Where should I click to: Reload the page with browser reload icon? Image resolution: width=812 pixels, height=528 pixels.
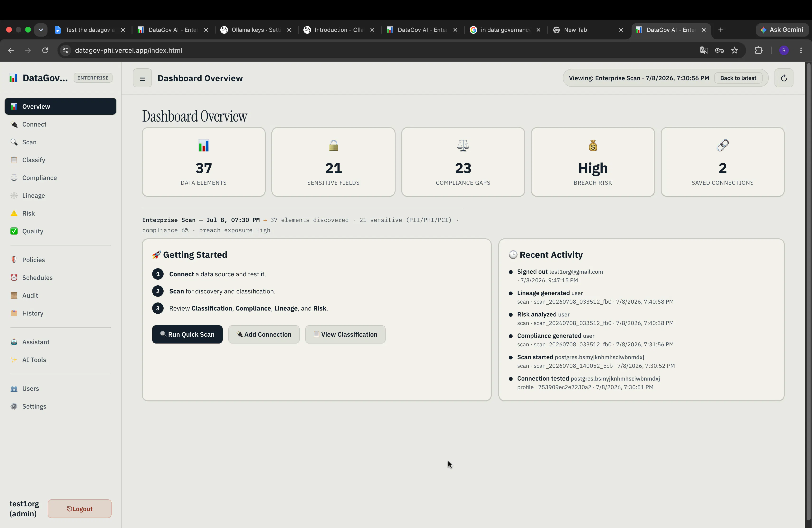pyautogui.click(x=45, y=51)
